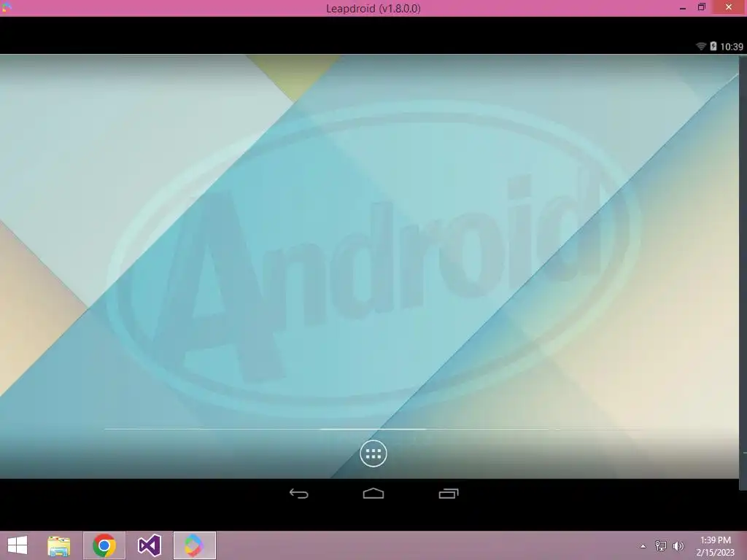Click the Wi-Fi status icon
The height and width of the screenshot is (560, 747).
point(701,46)
